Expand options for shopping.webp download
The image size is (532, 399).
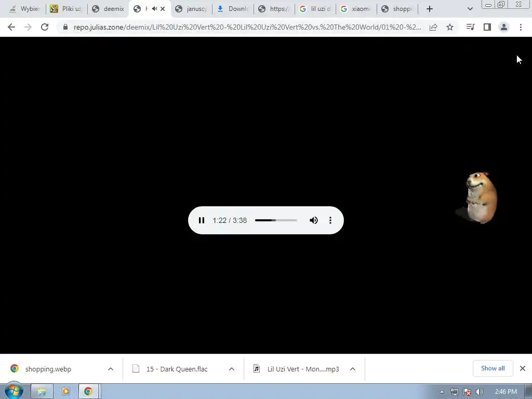click(111, 369)
